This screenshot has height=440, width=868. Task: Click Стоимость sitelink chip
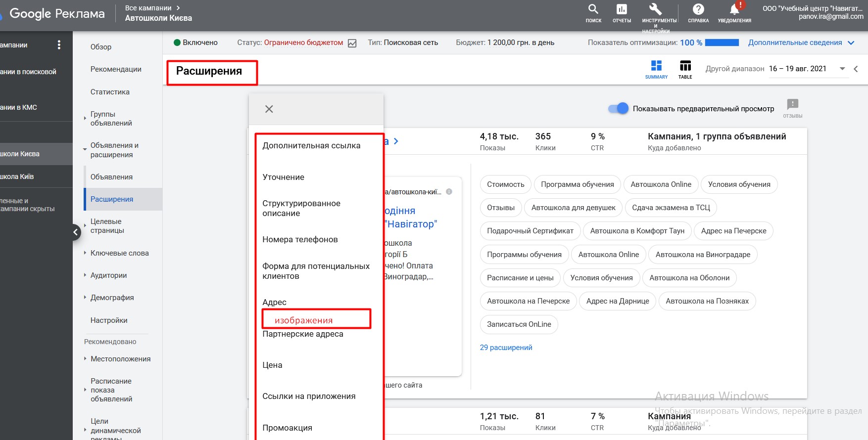[x=505, y=184]
